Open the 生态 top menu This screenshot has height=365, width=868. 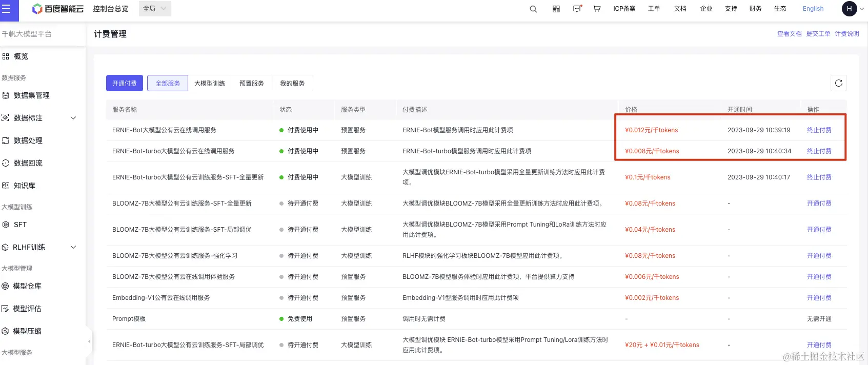(780, 9)
